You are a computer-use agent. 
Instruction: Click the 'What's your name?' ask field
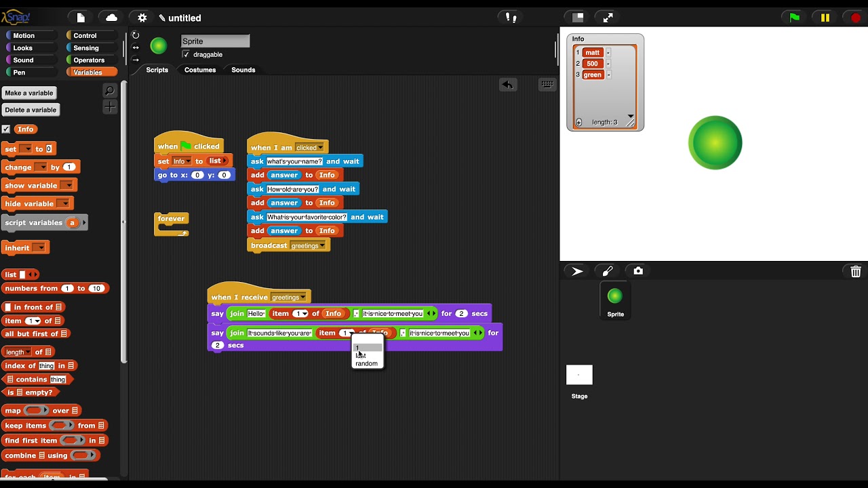pyautogui.click(x=295, y=161)
